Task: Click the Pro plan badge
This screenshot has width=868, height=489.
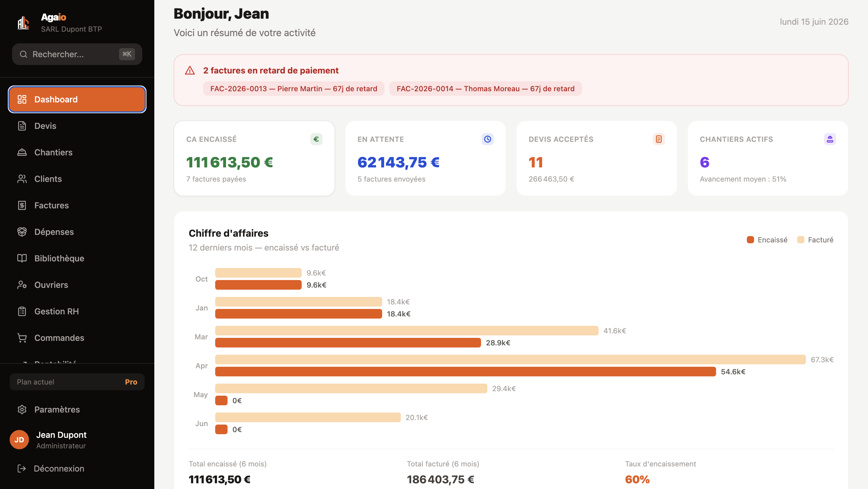Action: (131, 382)
